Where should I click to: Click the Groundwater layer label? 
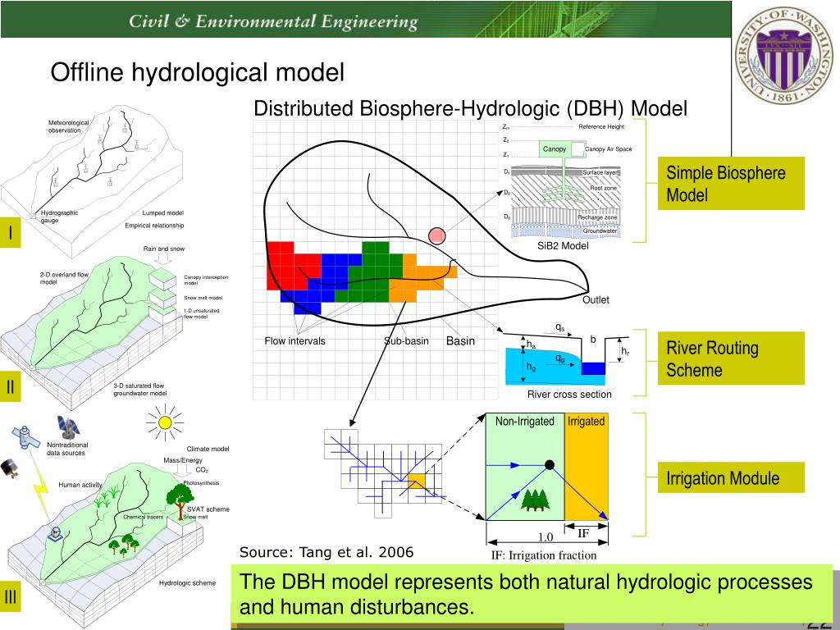pos(600,231)
